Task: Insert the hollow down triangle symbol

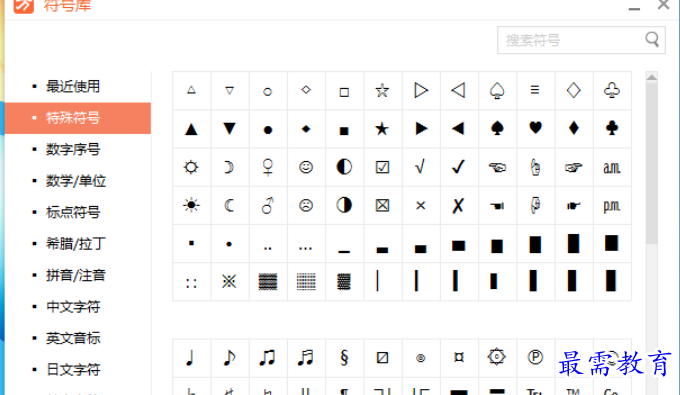Action: coord(229,91)
